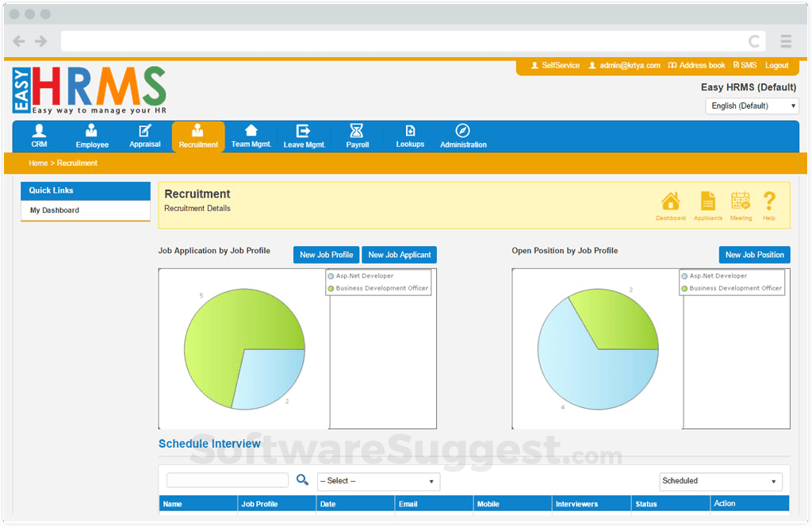This screenshot has width=812, height=527.
Task: Click the New Job Applicant button
Action: coord(400,255)
